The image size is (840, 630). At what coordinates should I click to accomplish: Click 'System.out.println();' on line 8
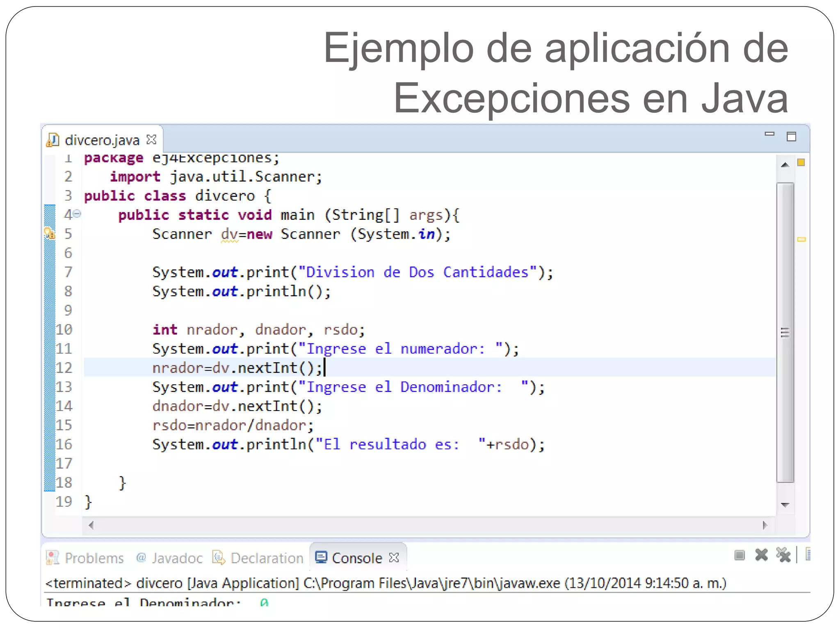point(242,291)
